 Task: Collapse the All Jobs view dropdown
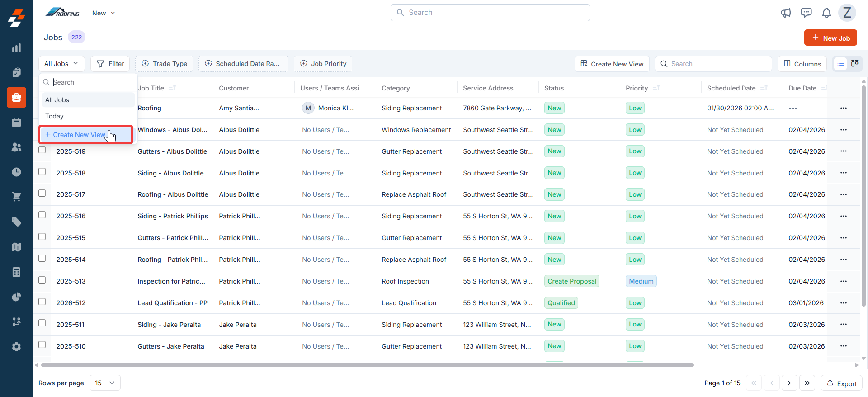click(61, 64)
